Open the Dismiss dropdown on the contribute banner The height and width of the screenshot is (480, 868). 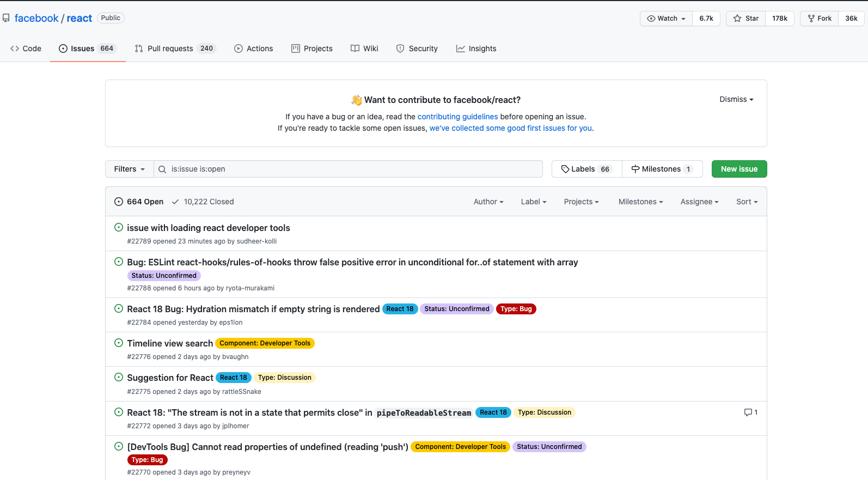click(736, 99)
